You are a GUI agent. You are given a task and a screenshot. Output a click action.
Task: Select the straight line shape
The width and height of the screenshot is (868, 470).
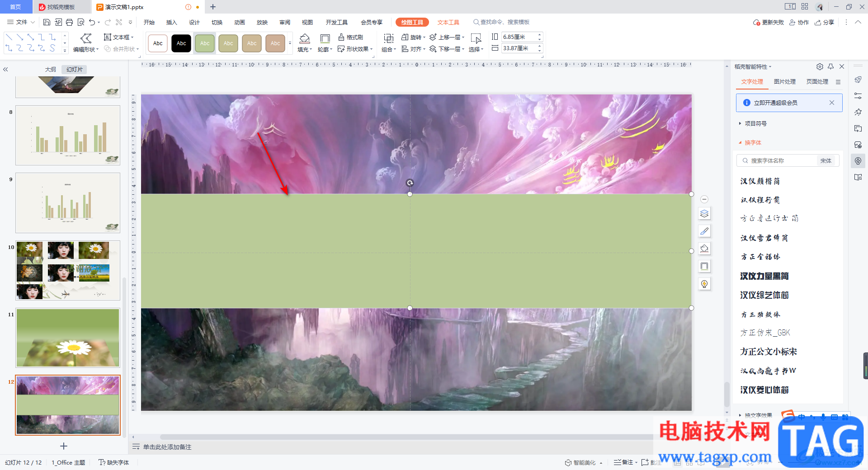(x=9, y=37)
